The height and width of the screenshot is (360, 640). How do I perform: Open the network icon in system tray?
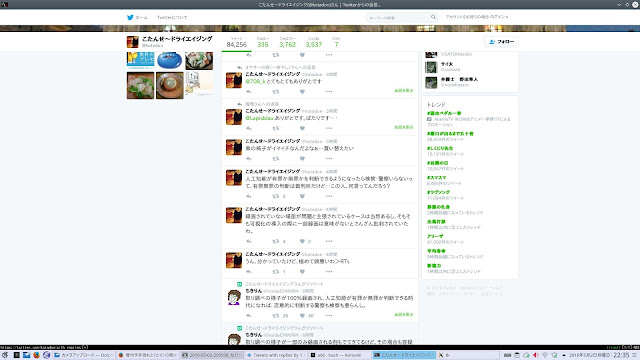pyautogui.click(x=545, y=355)
